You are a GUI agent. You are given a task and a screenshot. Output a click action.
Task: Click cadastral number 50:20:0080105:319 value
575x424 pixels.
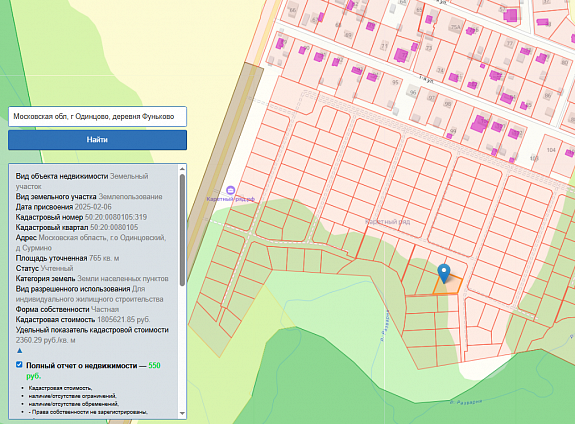click(x=116, y=217)
